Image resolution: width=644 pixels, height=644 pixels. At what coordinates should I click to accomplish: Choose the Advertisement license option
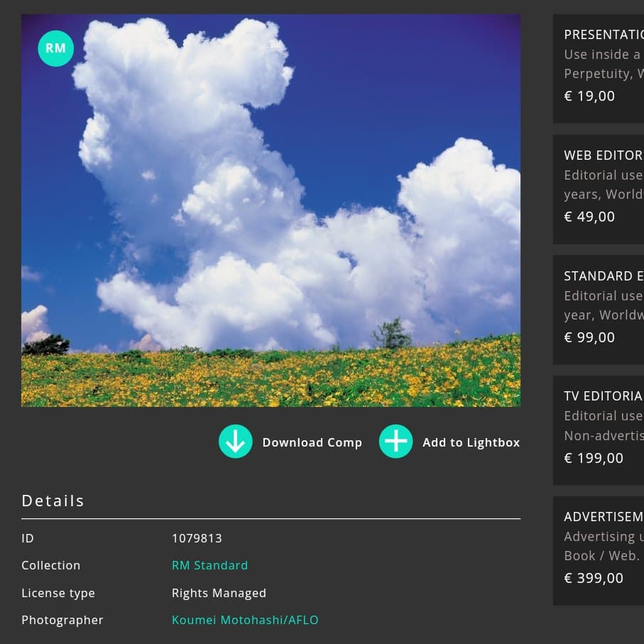[603, 517]
